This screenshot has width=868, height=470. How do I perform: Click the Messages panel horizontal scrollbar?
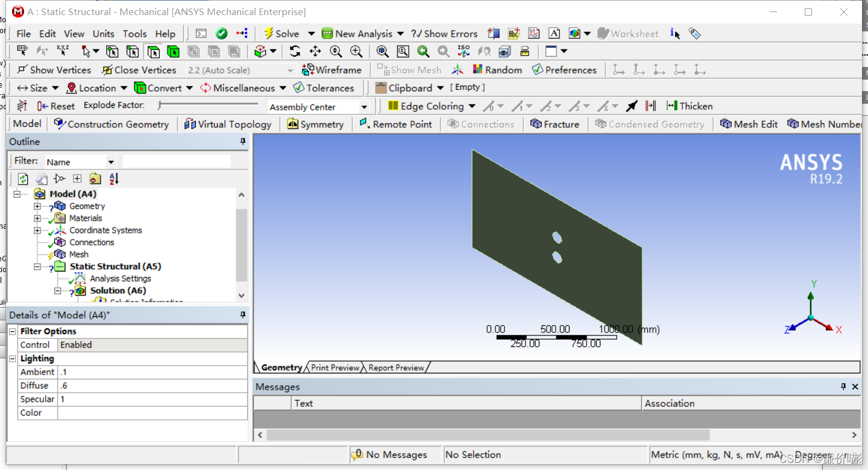coord(488,434)
